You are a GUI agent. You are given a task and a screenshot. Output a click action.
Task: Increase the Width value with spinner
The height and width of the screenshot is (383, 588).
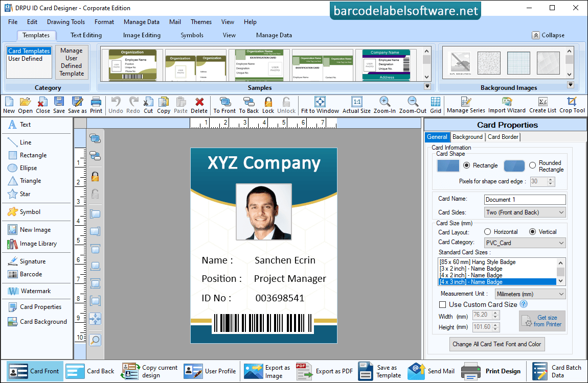495,313
